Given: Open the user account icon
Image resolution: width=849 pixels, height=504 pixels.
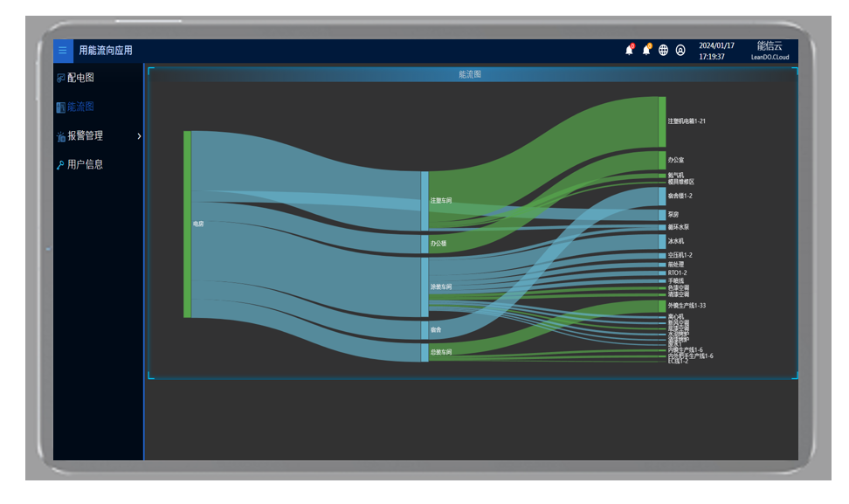Looking at the screenshot, I should pos(680,51).
